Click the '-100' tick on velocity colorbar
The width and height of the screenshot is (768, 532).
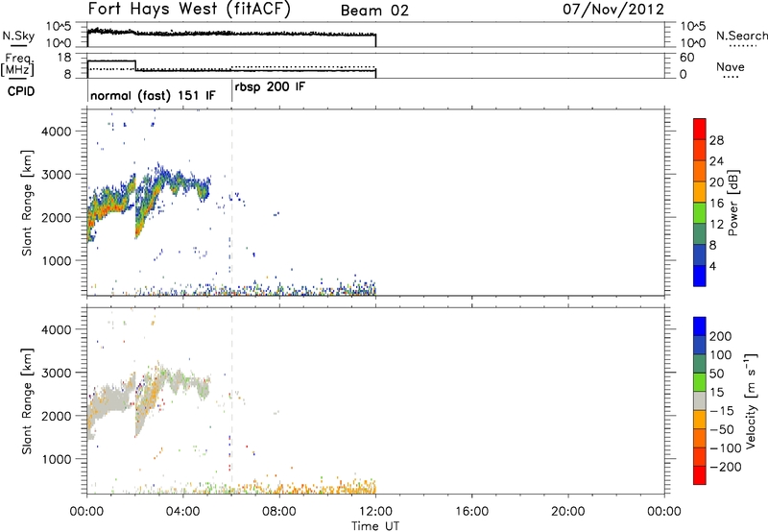726,448
